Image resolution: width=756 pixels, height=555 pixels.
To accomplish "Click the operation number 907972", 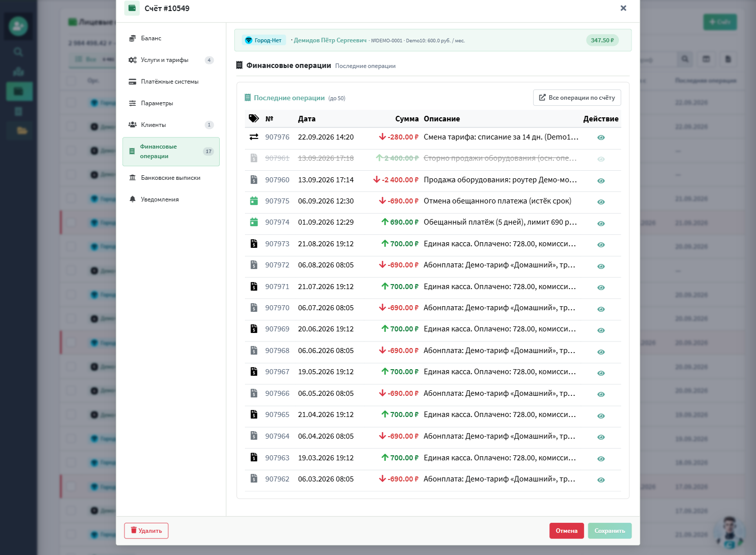I will pos(277,265).
